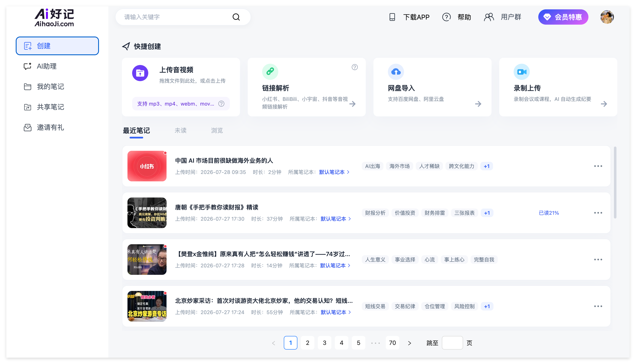Open the 北京炒家游资专访 thumbnail
This screenshot has width=636, height=364.
147,306
